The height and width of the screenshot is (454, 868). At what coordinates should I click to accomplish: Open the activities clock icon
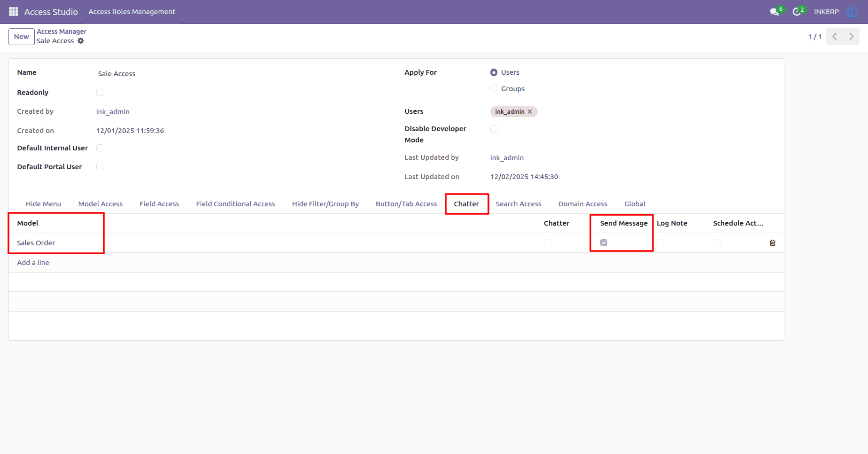click(x=797, y=12)
